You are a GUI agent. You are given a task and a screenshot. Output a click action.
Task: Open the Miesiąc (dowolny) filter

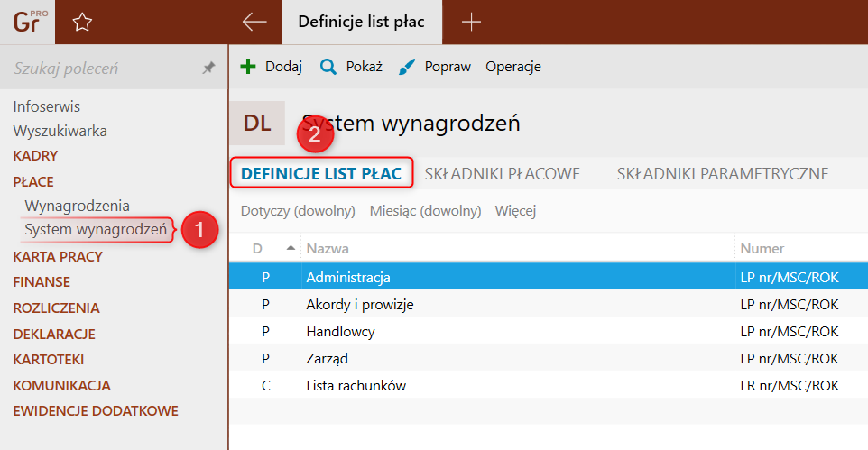[425, 211]
